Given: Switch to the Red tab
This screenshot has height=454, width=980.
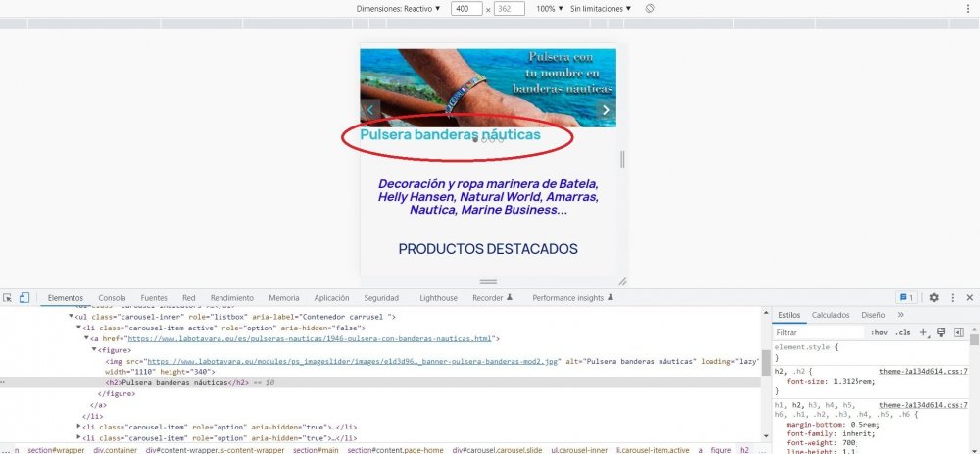Looking at the screenshot, I should coord(189,298).
